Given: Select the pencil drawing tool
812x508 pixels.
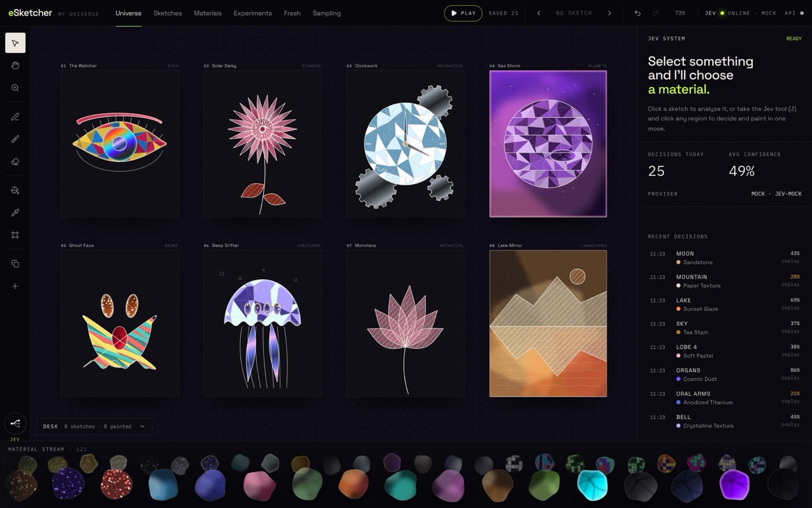Looking at the screenshot, I should click(x=15, y=117).
